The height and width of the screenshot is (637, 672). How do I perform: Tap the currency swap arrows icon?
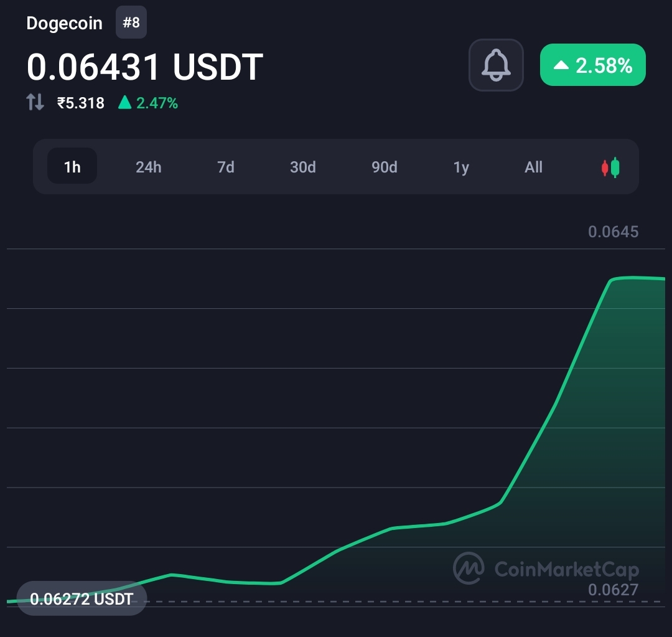35,102
